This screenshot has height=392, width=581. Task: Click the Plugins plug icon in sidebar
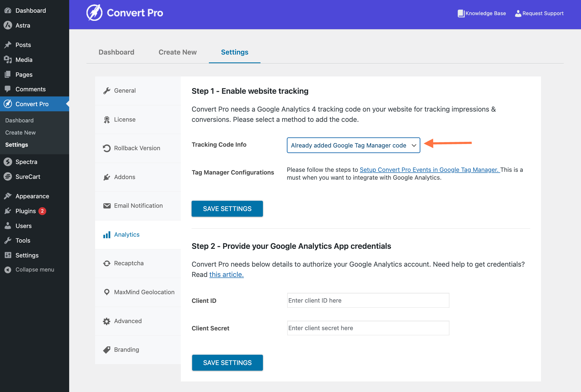[8, 211]
